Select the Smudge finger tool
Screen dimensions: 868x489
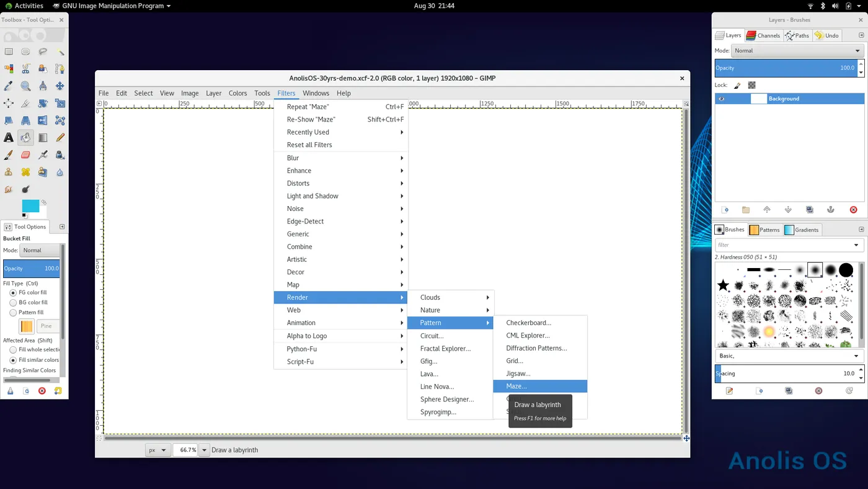pyautogui.click(x=9, y=189)
